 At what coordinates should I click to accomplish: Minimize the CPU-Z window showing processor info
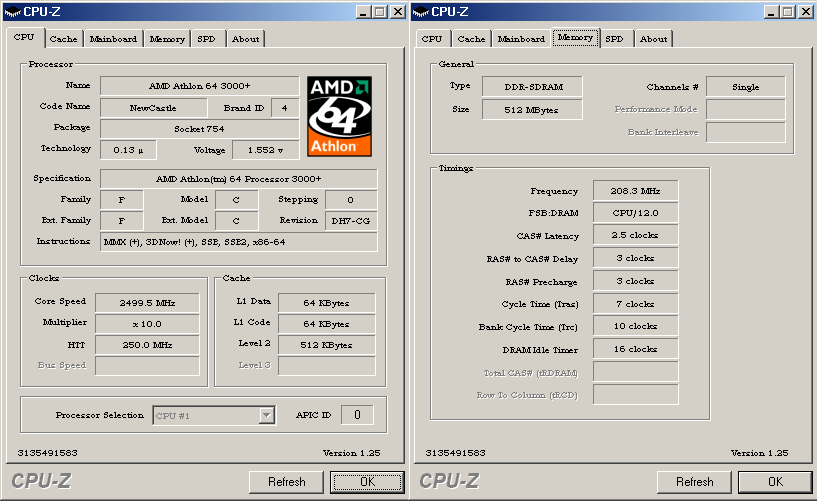coord(363,12)
